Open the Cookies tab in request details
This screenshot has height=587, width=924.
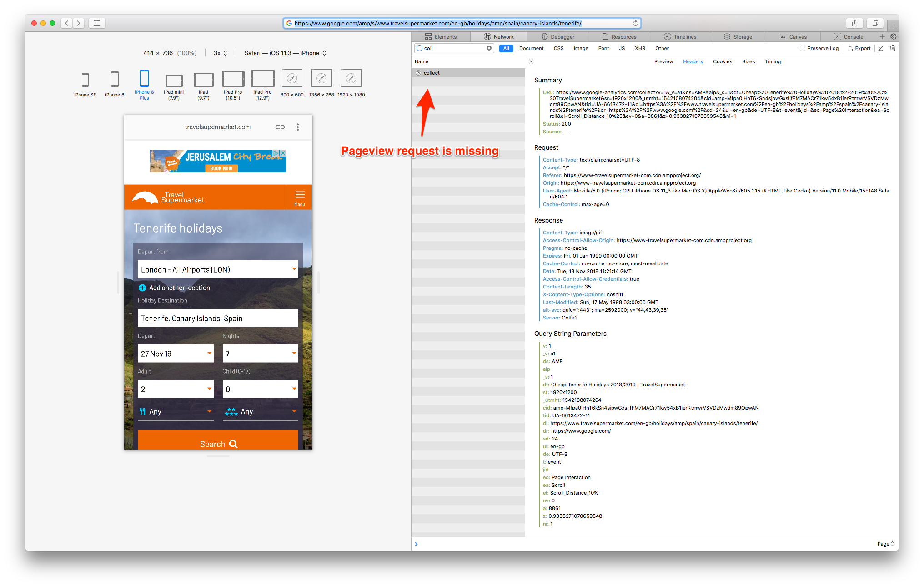[722, 61]
